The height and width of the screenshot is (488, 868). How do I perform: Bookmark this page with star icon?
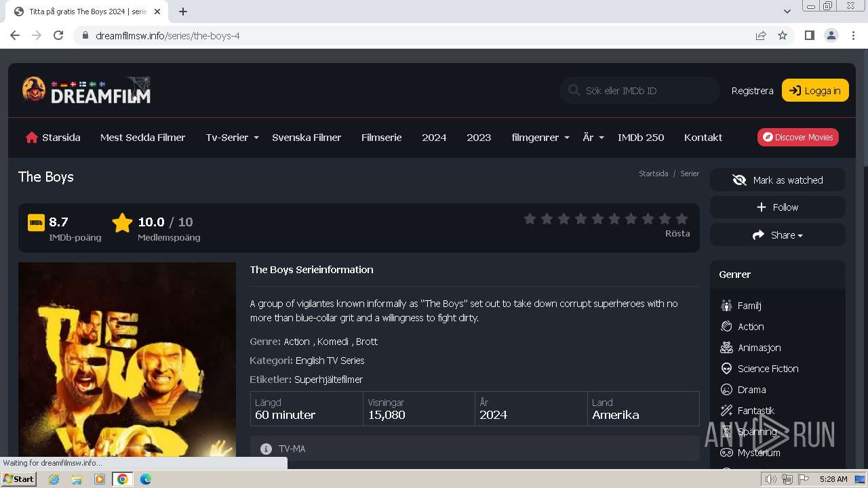783,35
